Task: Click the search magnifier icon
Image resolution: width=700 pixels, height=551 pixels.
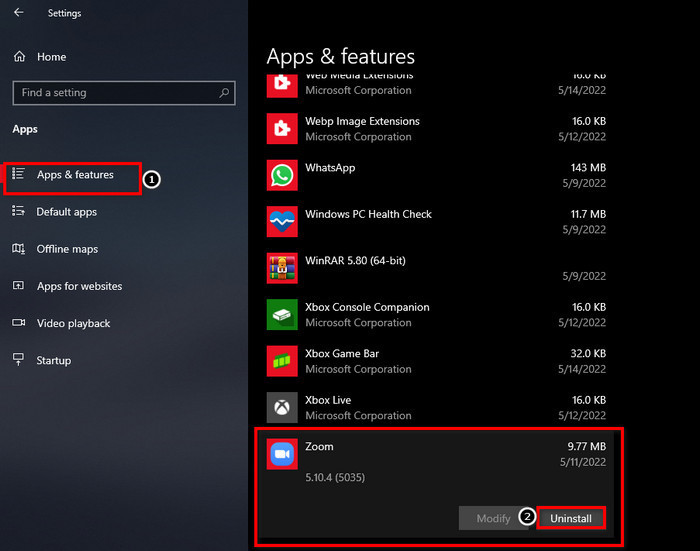Action: point(224,93)
